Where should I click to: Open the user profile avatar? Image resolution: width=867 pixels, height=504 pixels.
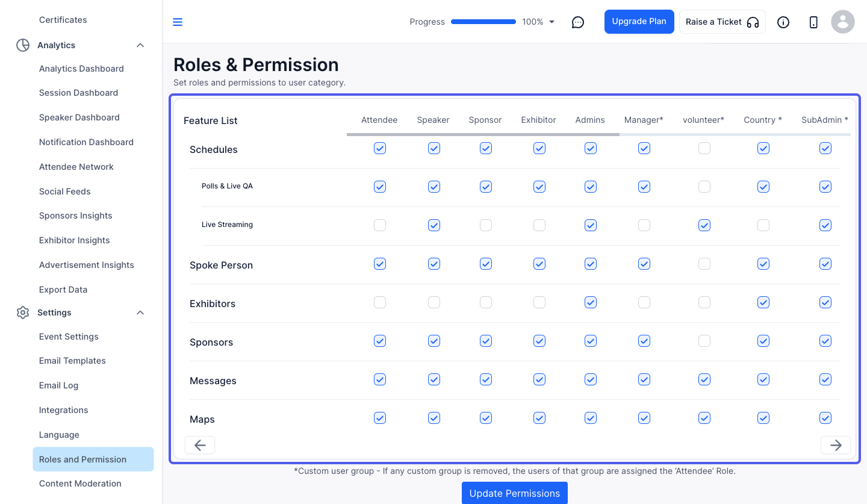coord(843,22)
